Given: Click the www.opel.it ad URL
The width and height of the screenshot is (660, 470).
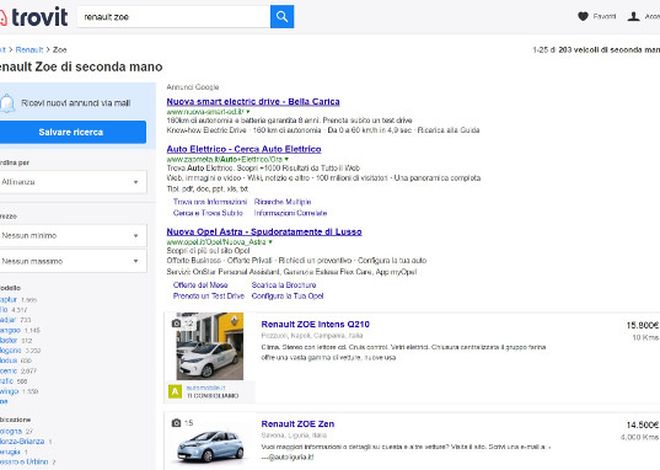Looking at the screenshot, I should [216, 242].
